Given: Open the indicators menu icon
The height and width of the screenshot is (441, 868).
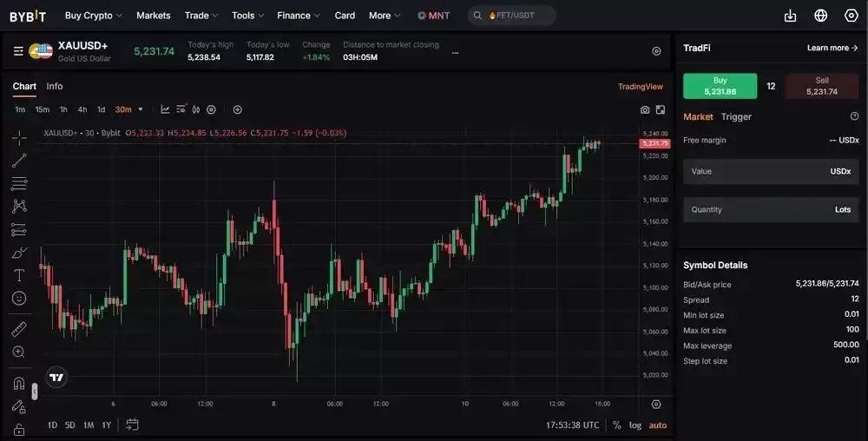Looking at the screenshot, I should [x=181, y=109].
